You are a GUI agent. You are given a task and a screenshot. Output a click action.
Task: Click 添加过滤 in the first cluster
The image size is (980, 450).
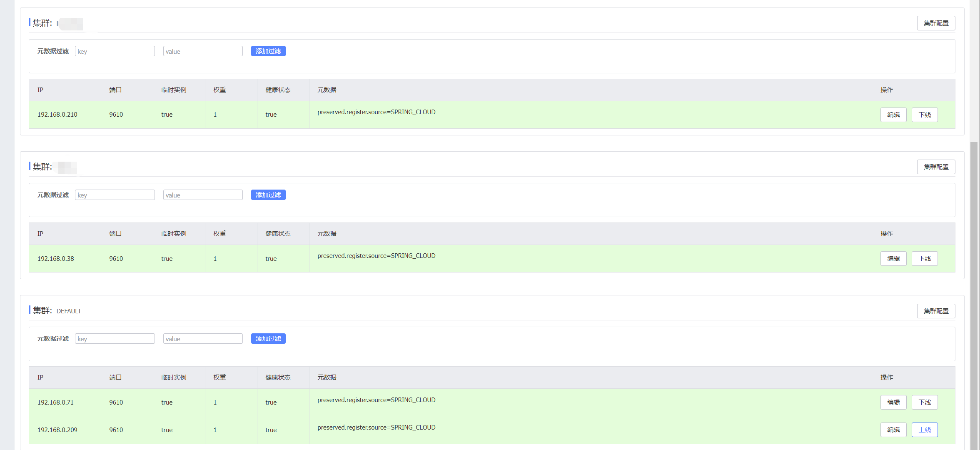pos(268,51)
